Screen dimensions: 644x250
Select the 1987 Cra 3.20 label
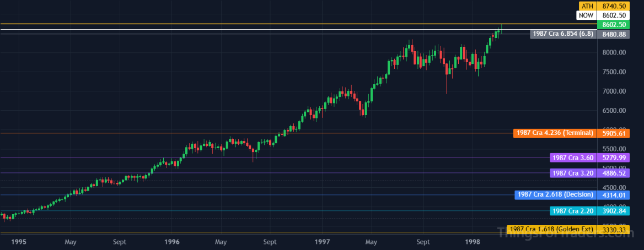coord(572,173)
